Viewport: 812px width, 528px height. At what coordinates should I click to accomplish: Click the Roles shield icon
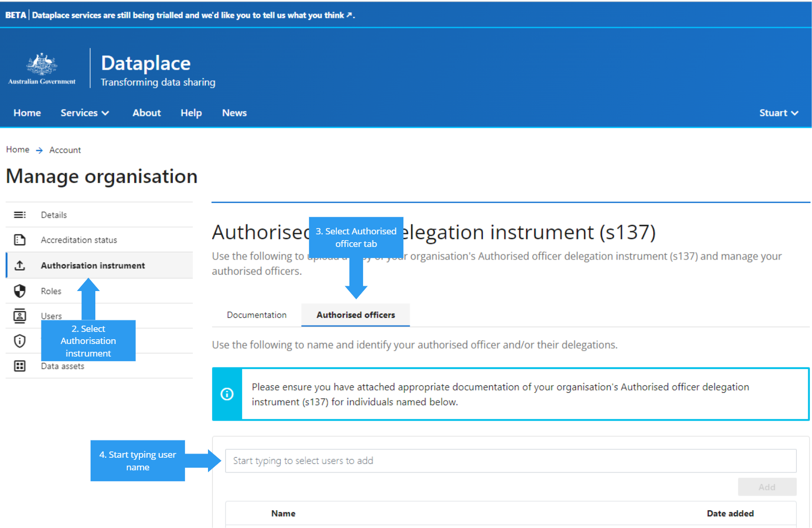tap(20, 290)
